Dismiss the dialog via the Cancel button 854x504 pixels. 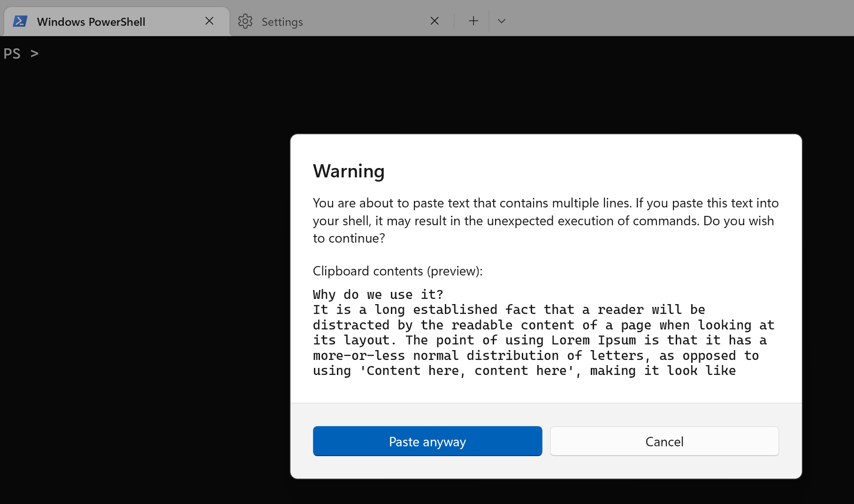(x=664, y=441)
